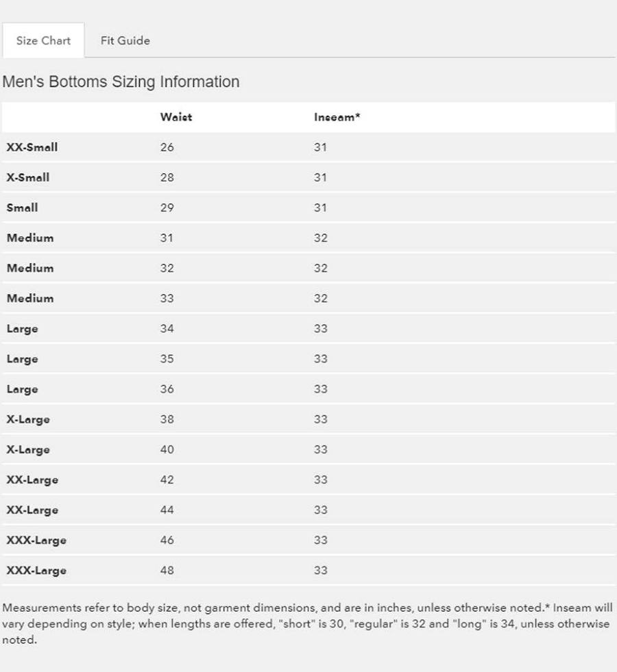Select waist value 32 in the table
The height and width of the screenshot is (672, 617).
(167, 268)
